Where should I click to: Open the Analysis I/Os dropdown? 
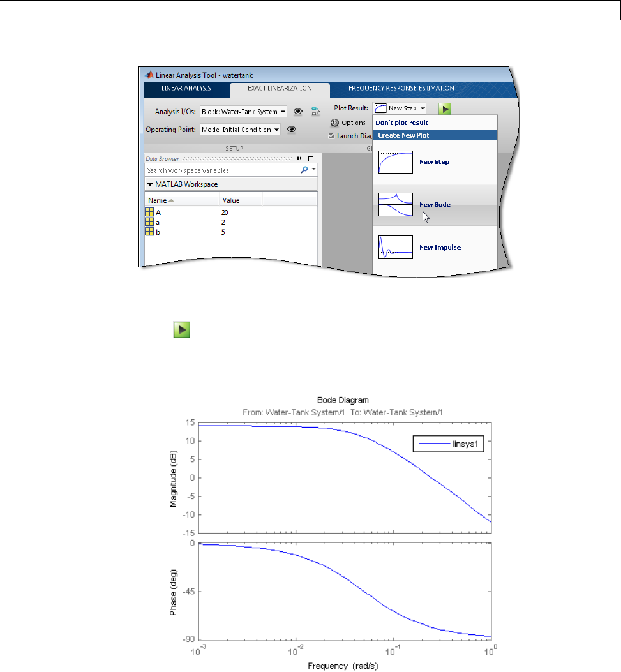(243, 112)
